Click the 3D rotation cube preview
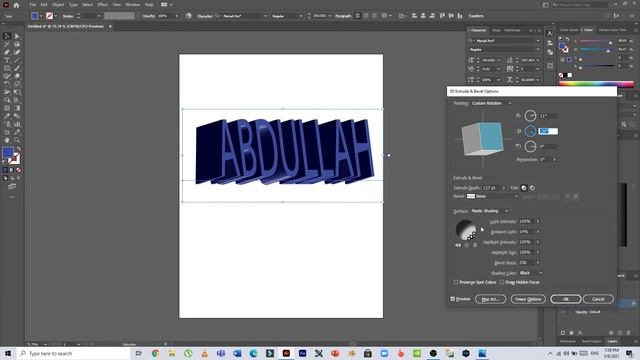The image size is (640, 360). (482, 139)
